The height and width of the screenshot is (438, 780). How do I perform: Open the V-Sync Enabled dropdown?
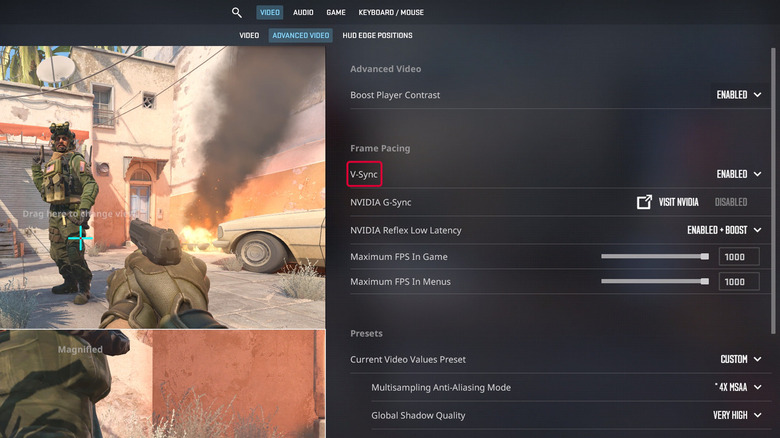[x=739, y=174]
